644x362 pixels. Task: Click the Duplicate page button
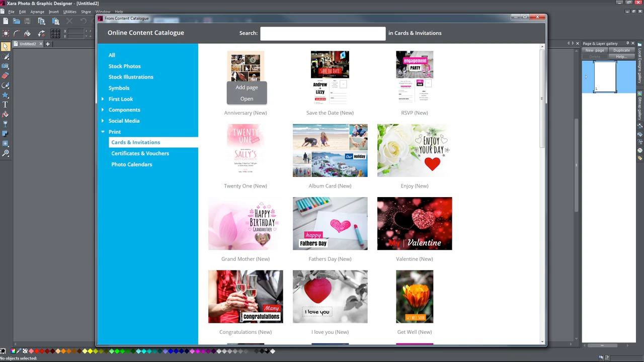pyautogui.click(x=621, y=50)
